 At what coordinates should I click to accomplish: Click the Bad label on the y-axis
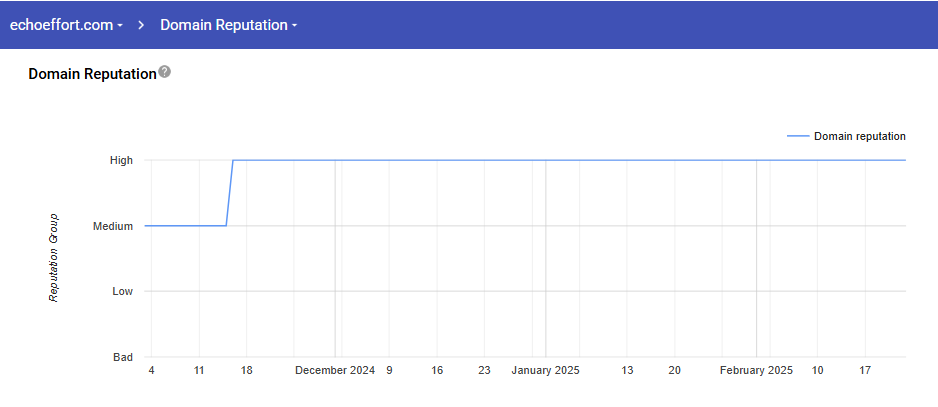click(x=122, y=357)
